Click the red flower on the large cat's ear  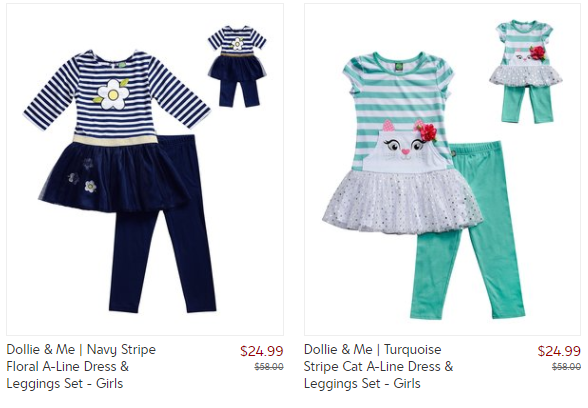[427, 132]
